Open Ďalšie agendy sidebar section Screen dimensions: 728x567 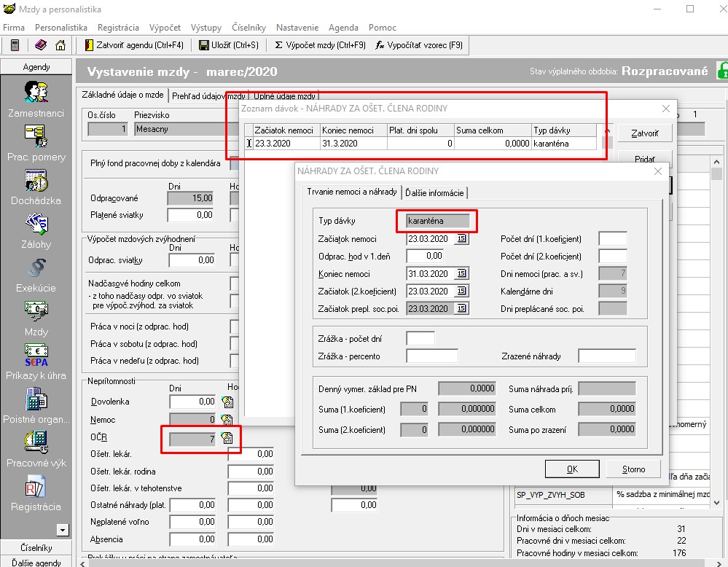(x=36, y=563)
